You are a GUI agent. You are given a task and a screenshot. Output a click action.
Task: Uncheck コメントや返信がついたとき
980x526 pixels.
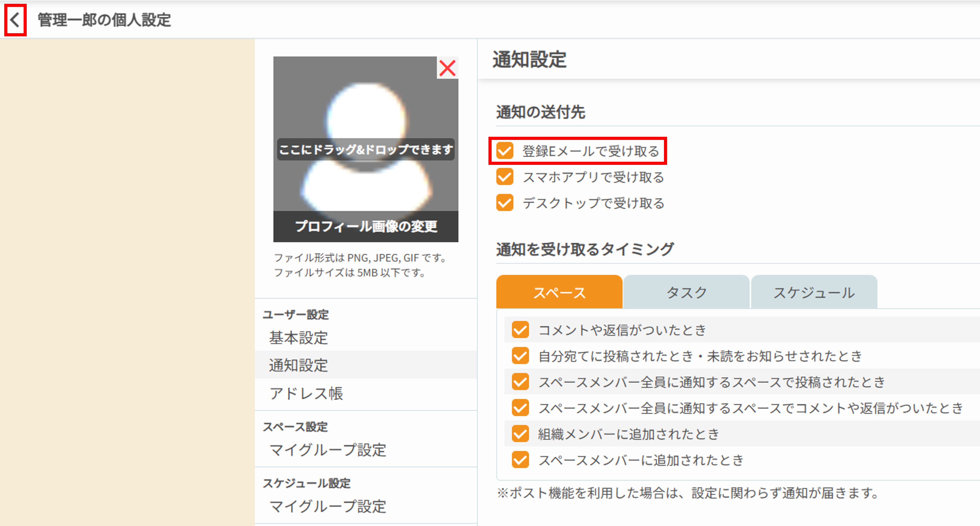[x=520, y=330]
